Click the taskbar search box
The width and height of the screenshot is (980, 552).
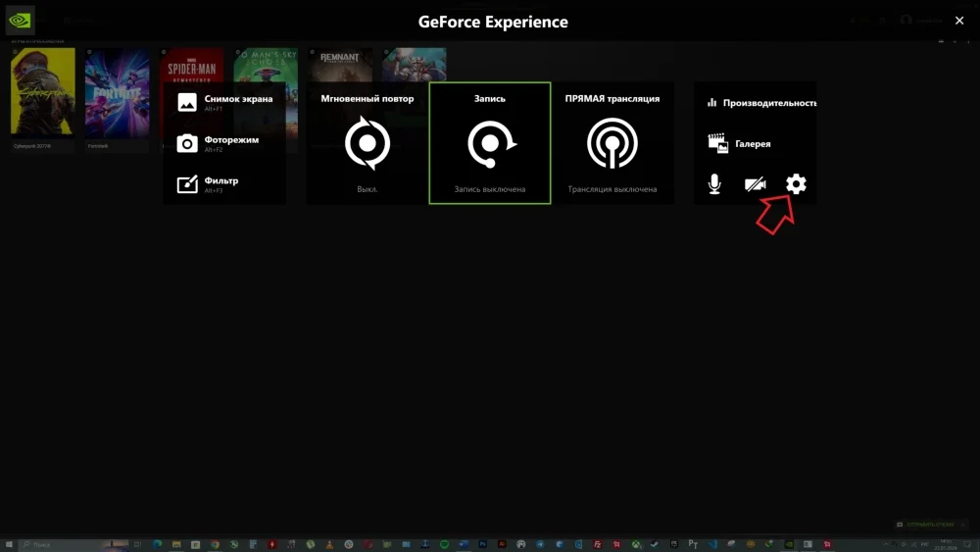72,544
